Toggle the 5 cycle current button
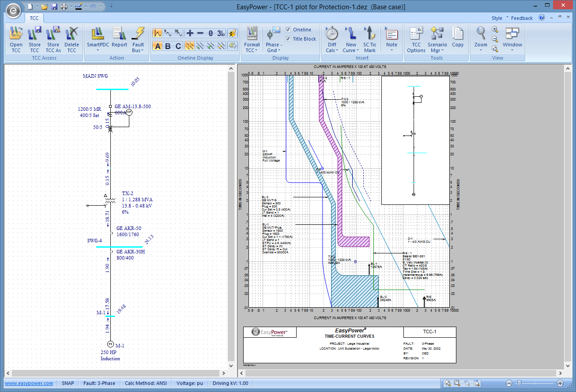Image resolution: width=576 pixels, height=392 pixels. click(168, 33)
